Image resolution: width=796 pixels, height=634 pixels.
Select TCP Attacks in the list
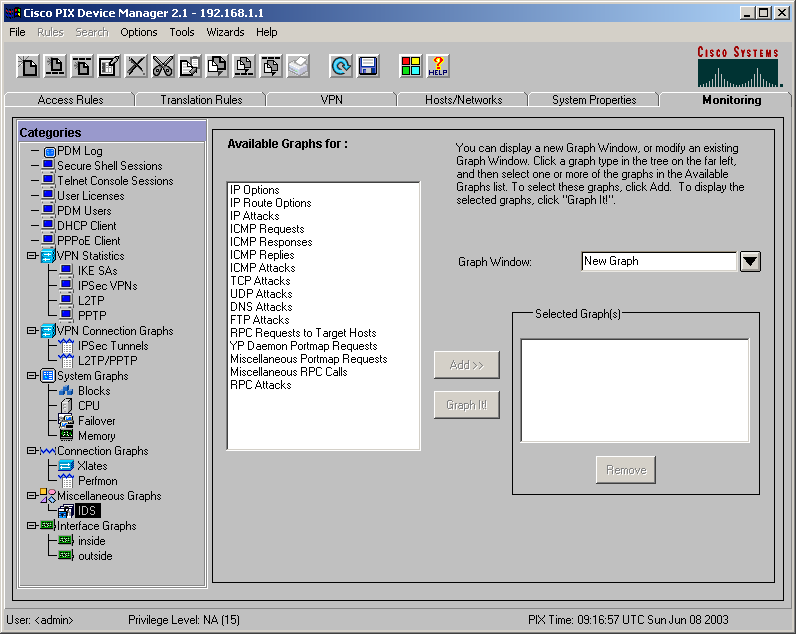pos(260,281)
